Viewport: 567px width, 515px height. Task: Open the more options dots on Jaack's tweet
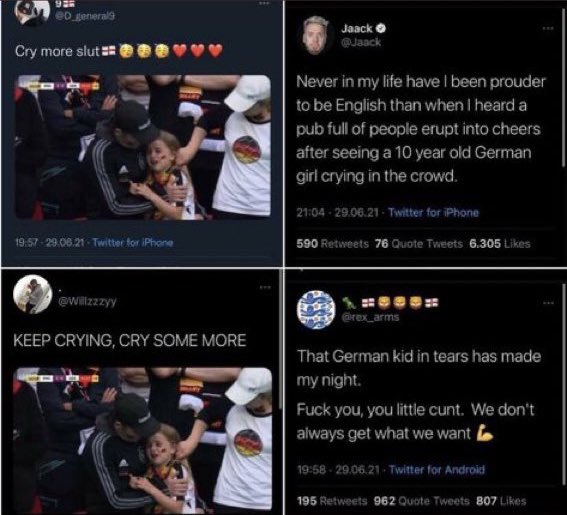click(548, 28)
